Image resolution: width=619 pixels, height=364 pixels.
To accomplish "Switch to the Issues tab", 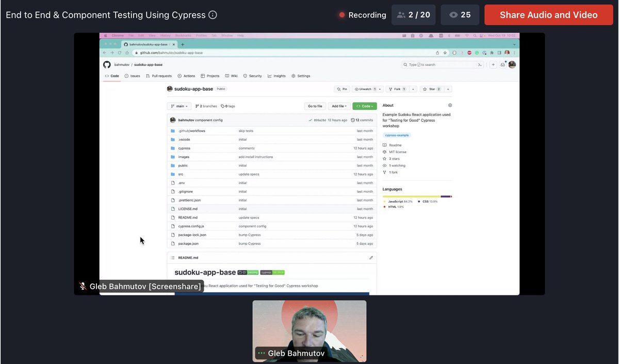I will point(132,76).
